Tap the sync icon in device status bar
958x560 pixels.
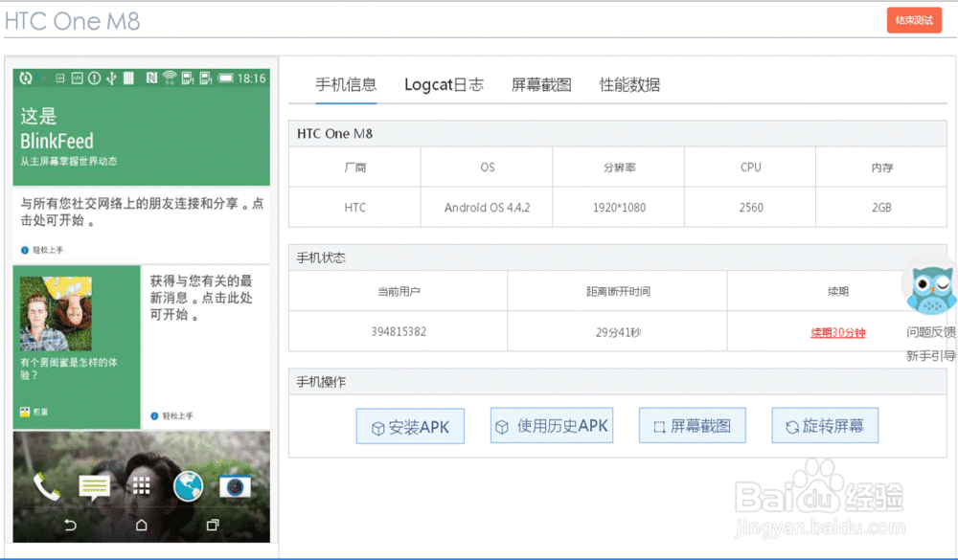(x=25, y=78)
